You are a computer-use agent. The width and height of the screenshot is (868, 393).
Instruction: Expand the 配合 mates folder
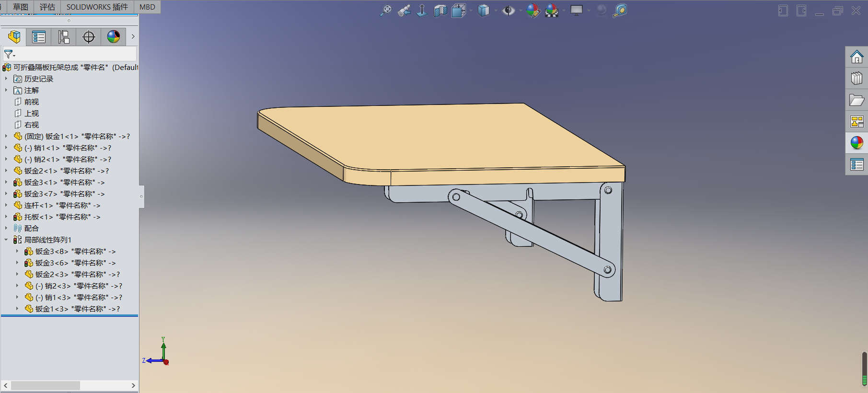[x=6, y=228]
